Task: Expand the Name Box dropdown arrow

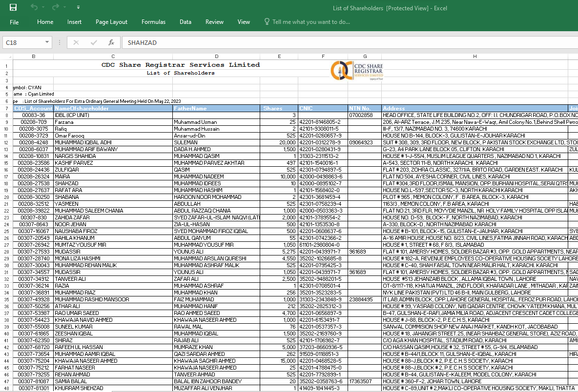Action: tap(47, 42)
